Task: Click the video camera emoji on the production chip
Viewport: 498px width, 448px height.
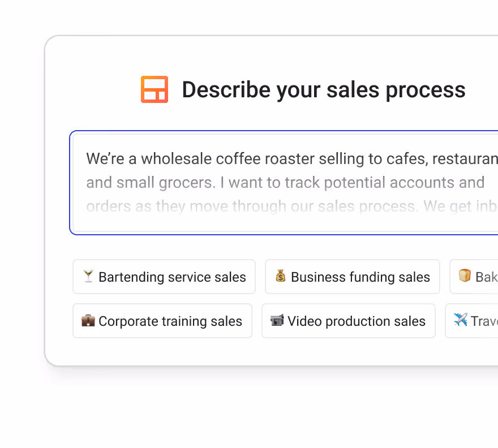Action: point(277,321)
